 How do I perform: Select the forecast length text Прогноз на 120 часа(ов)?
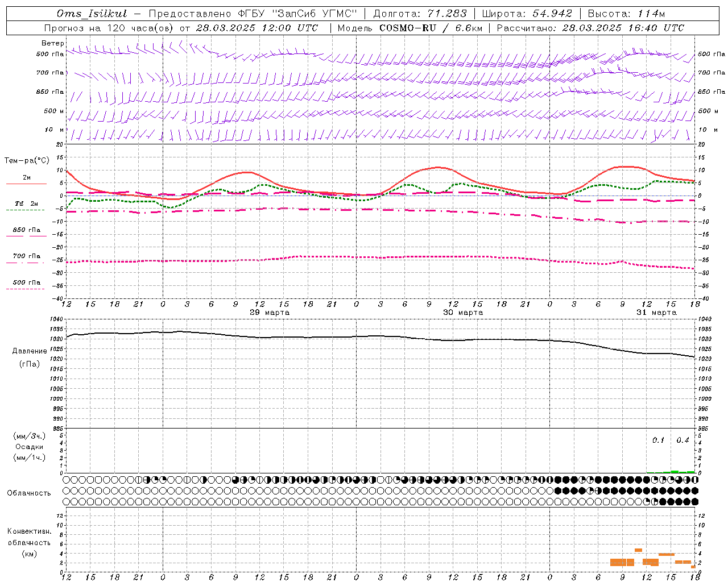point(109,28)
